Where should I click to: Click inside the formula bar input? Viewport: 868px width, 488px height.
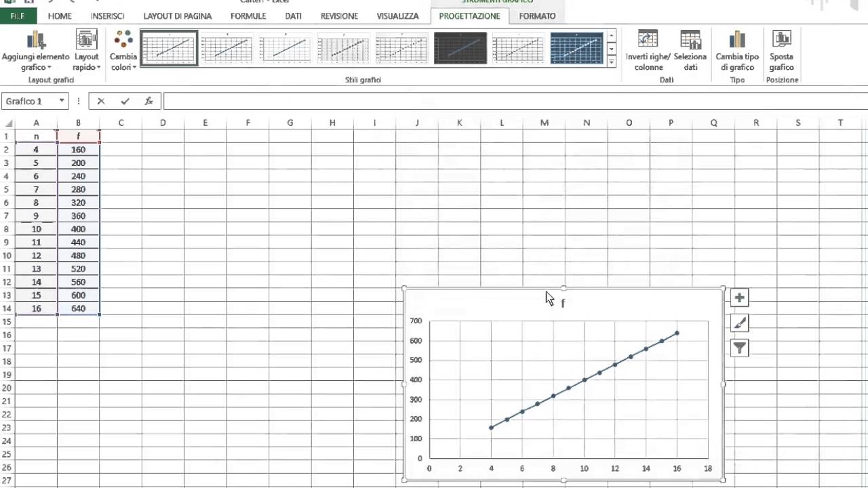pyautogui.click(x=515, y=101)
